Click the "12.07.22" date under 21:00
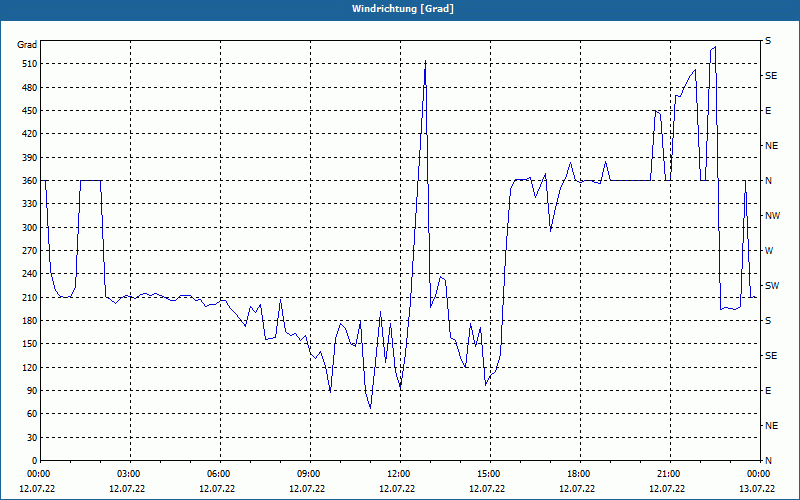Screen dimensions: 800x500 pyautogui.click(x=667, y=489)
